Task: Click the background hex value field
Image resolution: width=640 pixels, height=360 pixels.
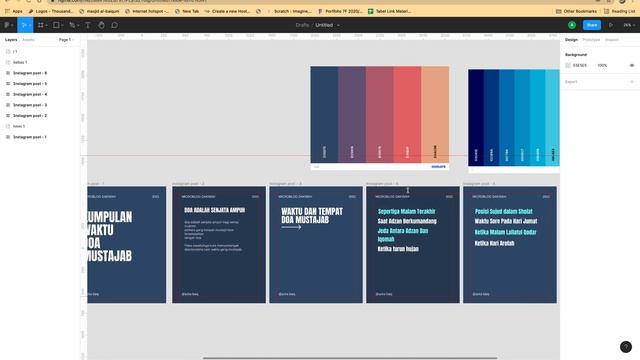Action: (580, 65)
